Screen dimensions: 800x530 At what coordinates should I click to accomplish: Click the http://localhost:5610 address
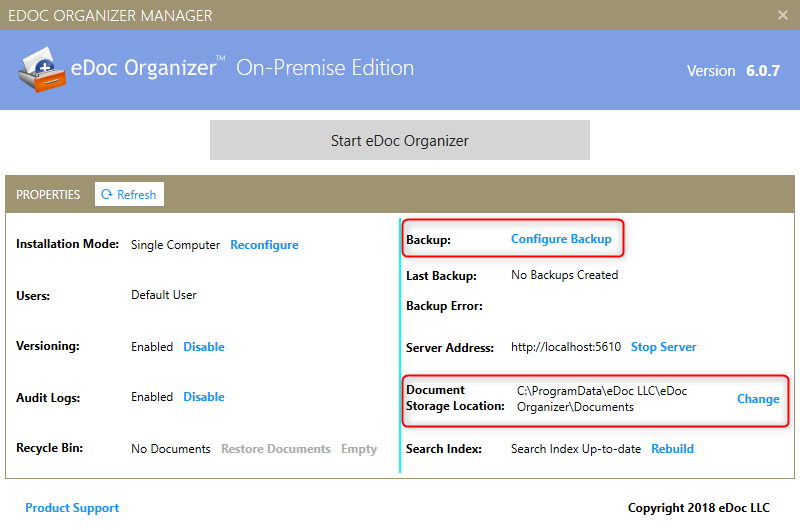pos(566,347)
